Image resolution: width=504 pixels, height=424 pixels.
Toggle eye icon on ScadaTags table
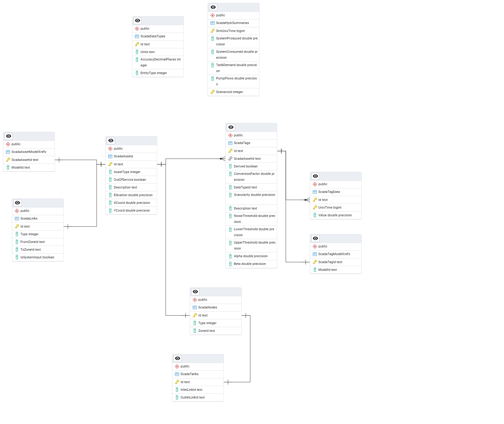(231, 127)
